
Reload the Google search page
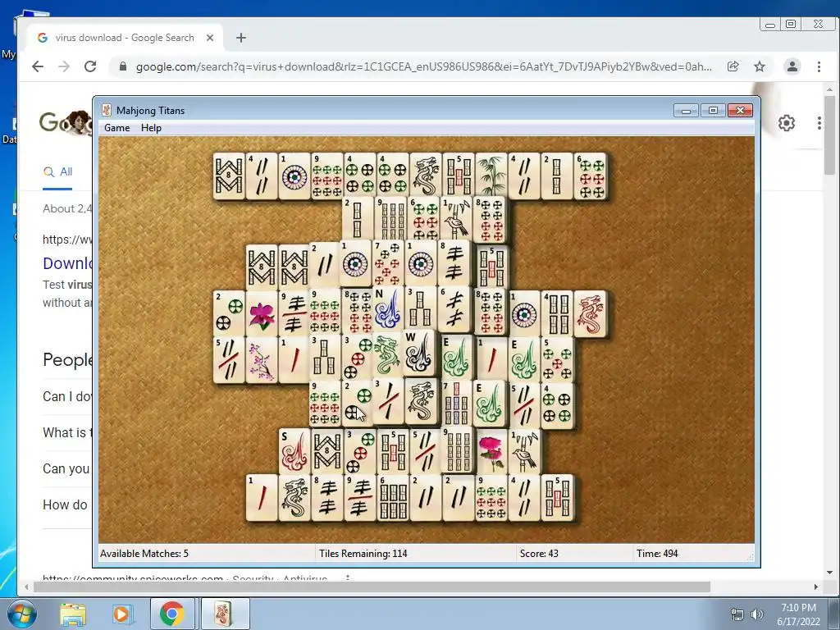click(x=90, y=66)
